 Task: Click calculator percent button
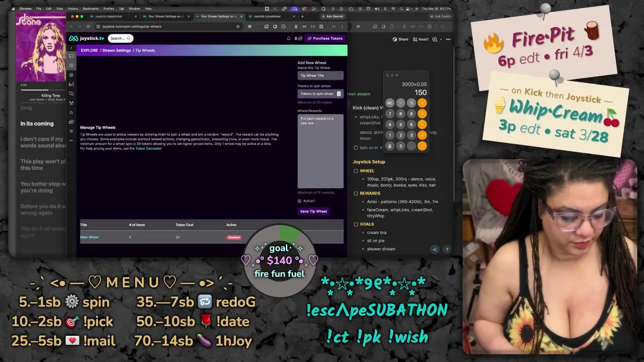[411, 103]
